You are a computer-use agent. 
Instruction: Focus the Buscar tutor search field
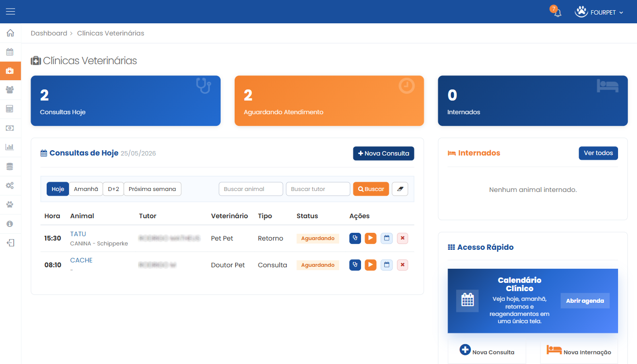[x=318, y=189]
